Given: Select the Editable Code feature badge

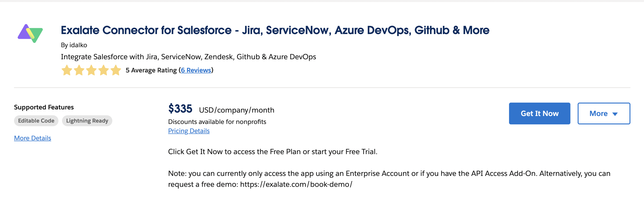Looking at the screenshot, I should (x=36, y=121).
